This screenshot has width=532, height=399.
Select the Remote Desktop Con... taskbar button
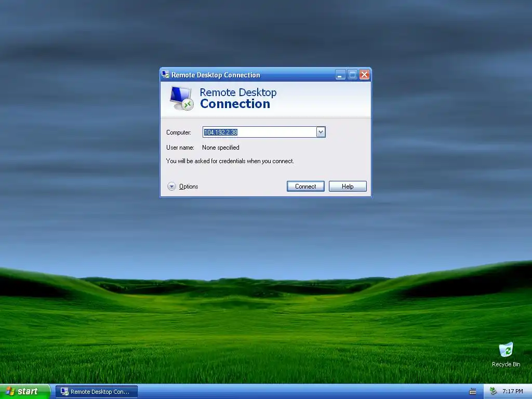(96, 392)
